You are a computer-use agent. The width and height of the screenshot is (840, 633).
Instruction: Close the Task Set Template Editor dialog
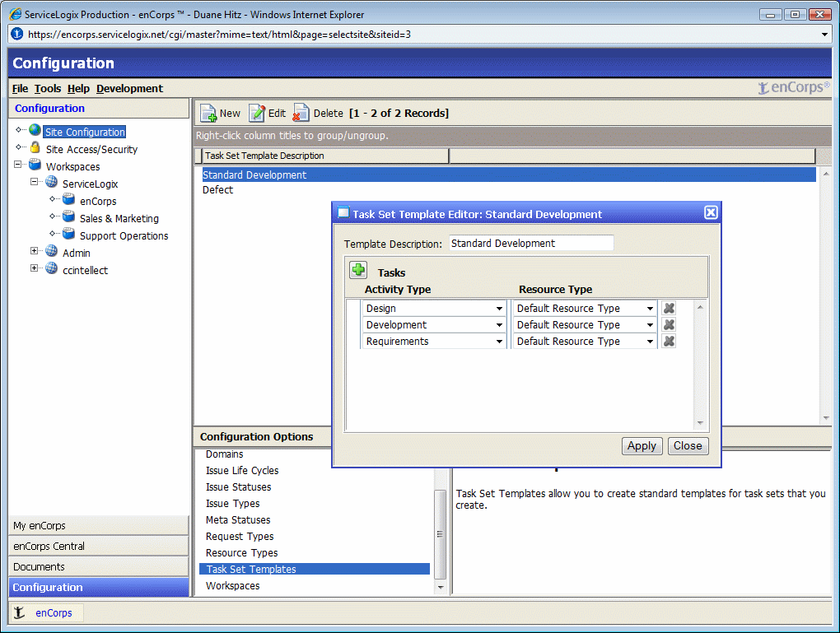pos(711,212)
